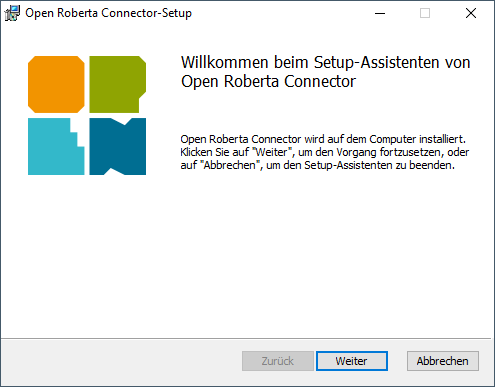This screenshot has width=495, height=387.
Task: Minimize the Open Roberta Connector-Setup window
Action: coord(380,13)
